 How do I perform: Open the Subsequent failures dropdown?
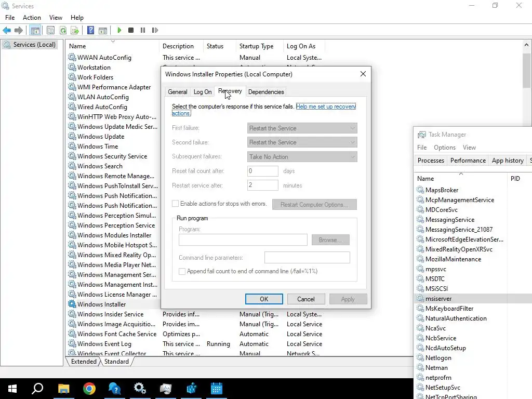(x=302, y=157)
